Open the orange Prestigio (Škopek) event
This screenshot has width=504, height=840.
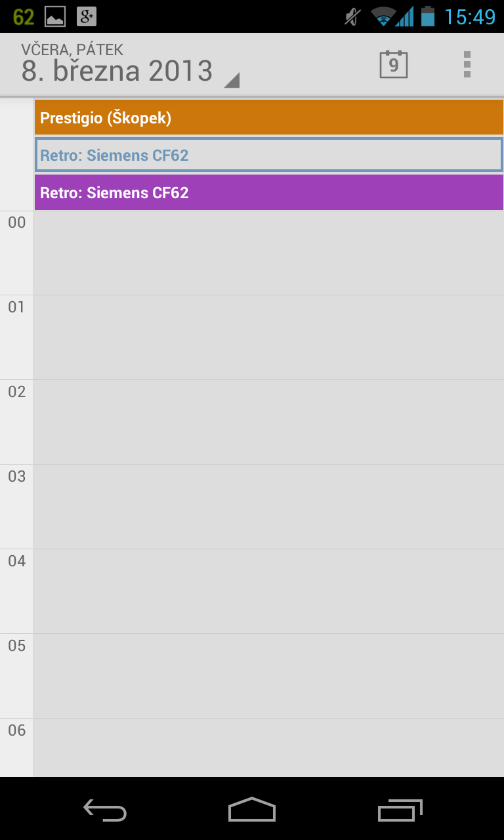268,118
